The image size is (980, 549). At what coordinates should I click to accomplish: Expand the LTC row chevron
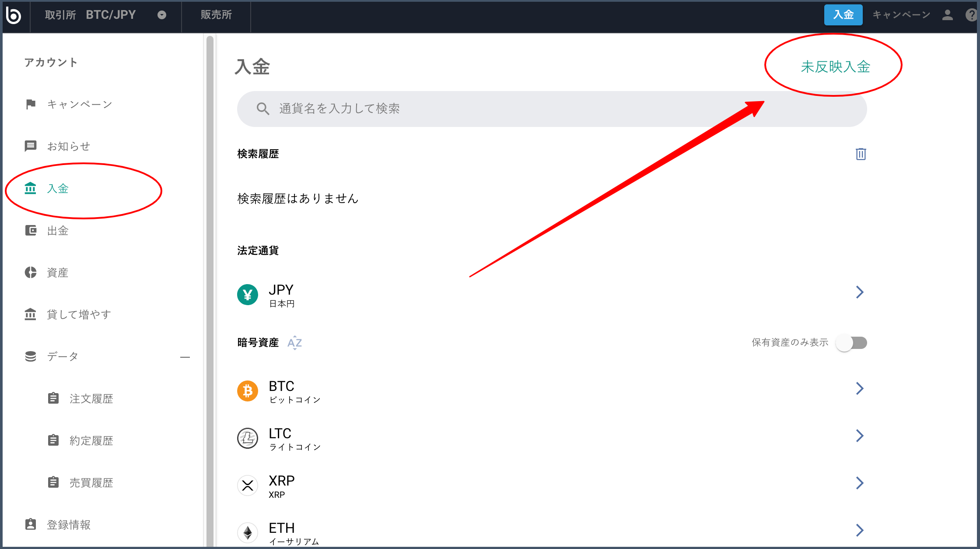(x=859, y=436)
